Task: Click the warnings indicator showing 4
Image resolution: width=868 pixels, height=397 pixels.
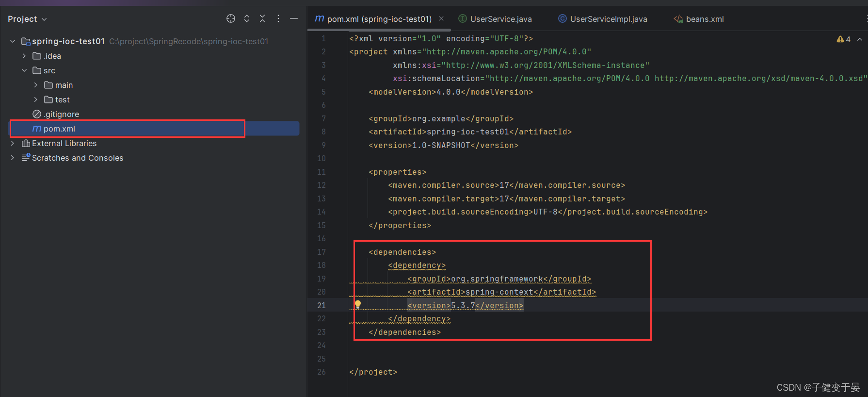Action: [843, 39]
